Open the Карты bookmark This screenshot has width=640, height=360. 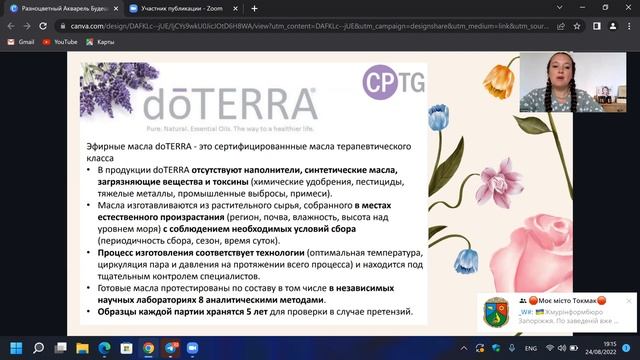100,42
